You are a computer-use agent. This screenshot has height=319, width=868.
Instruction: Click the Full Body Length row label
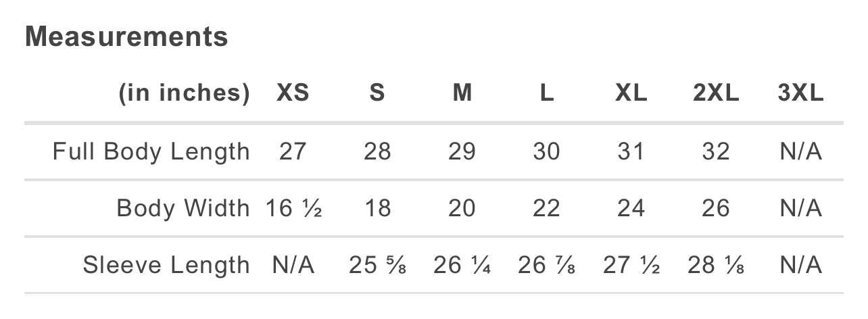pos(151,151)
